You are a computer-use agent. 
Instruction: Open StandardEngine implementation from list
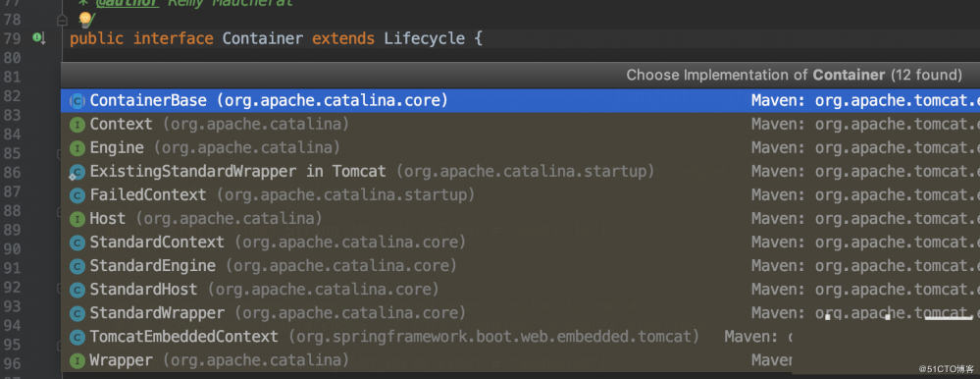520,266
